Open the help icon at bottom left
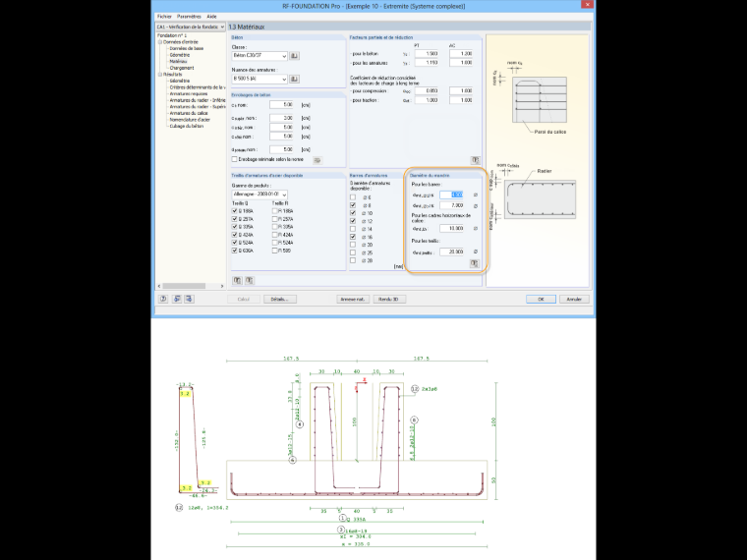The image size is (747, 560). pos(163,299)
